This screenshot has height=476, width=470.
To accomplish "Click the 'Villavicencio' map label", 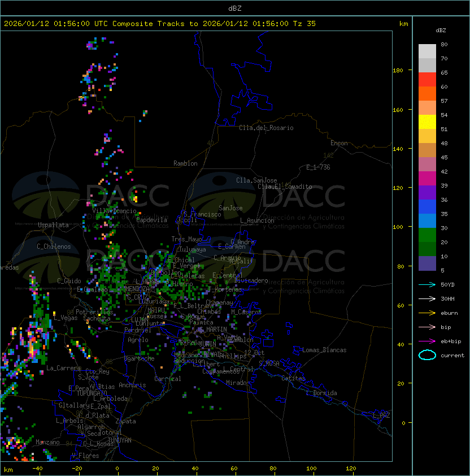I will click(114, 211).
